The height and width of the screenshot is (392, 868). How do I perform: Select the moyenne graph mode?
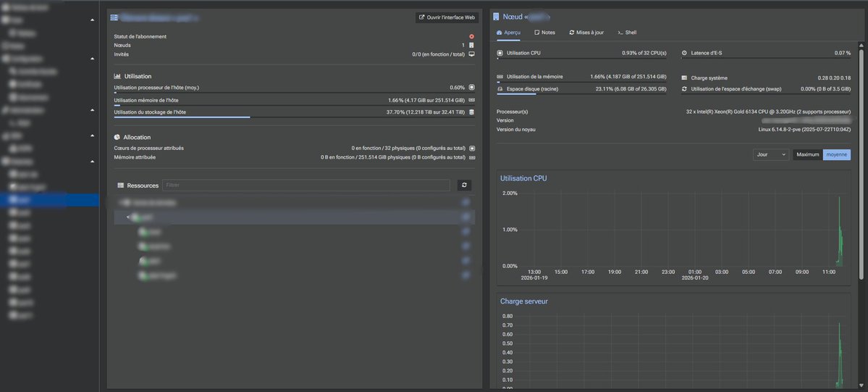[x=836, y=154]
